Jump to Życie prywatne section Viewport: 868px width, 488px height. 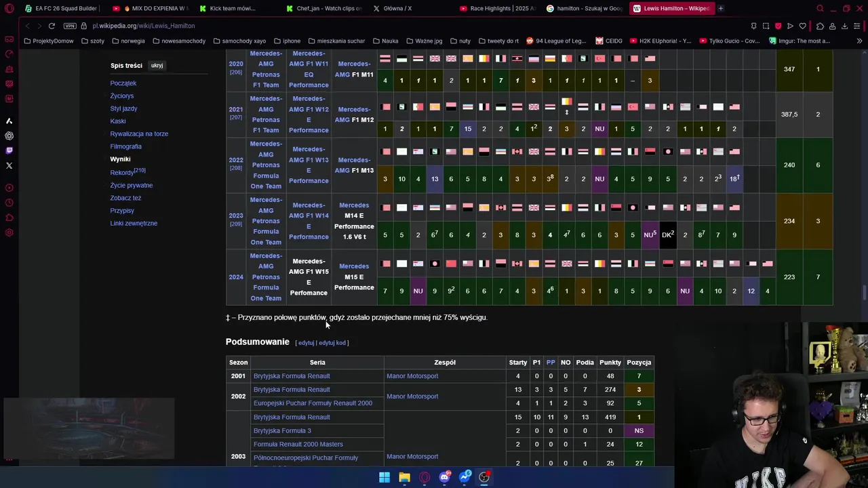click(132, 185)
